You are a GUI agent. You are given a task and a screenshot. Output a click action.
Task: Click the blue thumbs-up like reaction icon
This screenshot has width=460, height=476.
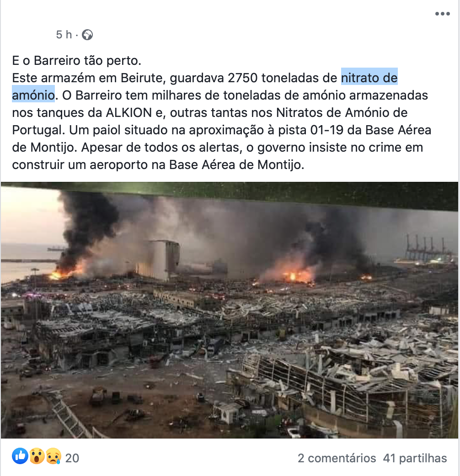click(20, 456)
